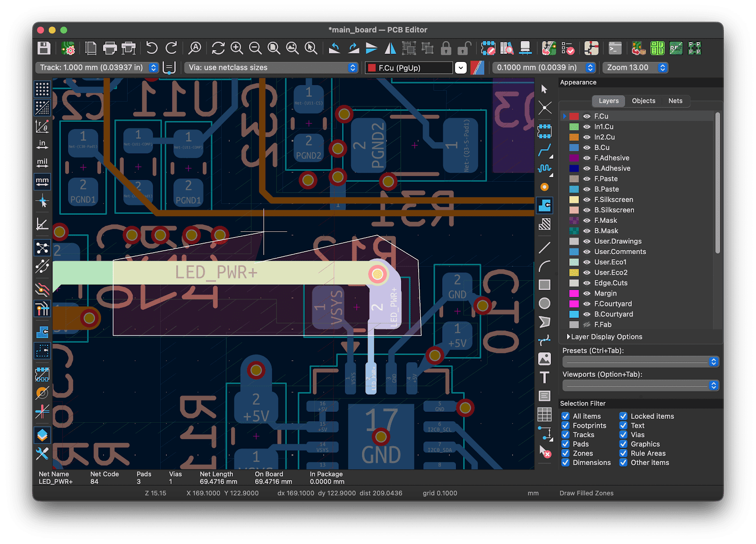
Task: Open the Presets dropdown
Action: (641, 362)
